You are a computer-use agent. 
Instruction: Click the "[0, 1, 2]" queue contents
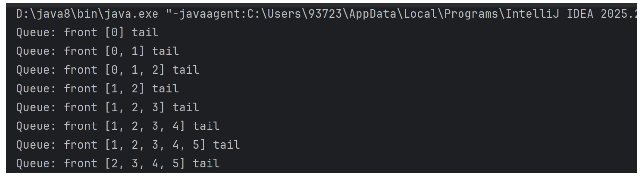[135, 70]
